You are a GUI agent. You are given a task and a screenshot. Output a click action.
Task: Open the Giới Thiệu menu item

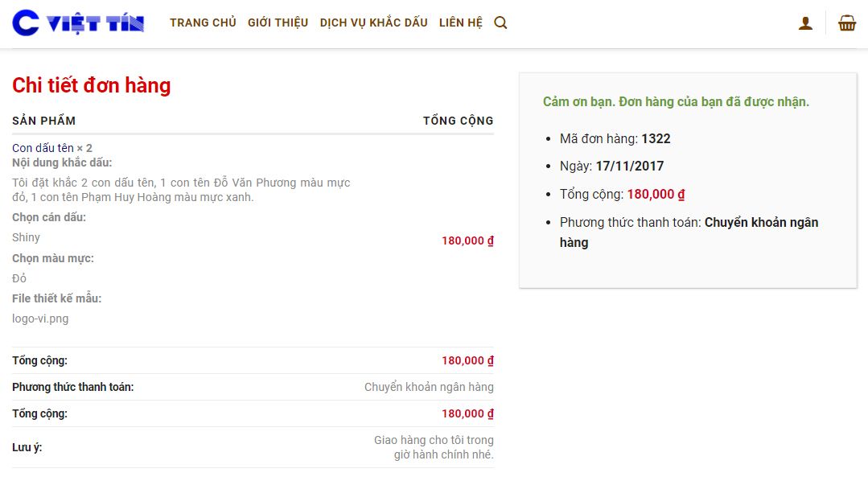coord(278,23)
